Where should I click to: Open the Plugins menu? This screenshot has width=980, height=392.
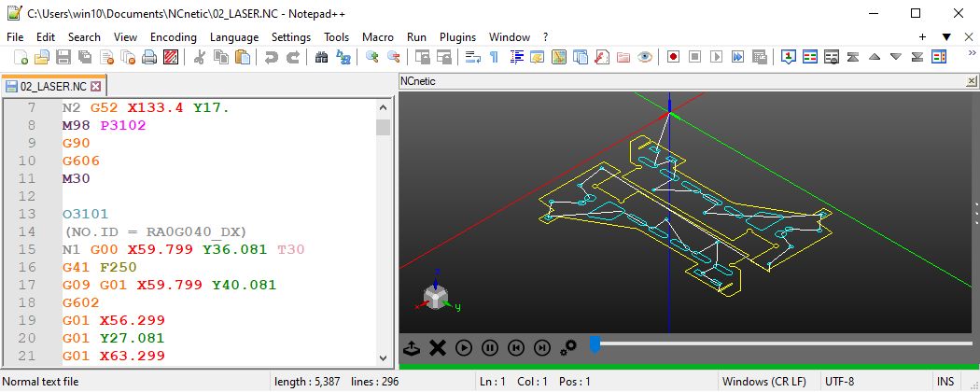click(457, 37)
